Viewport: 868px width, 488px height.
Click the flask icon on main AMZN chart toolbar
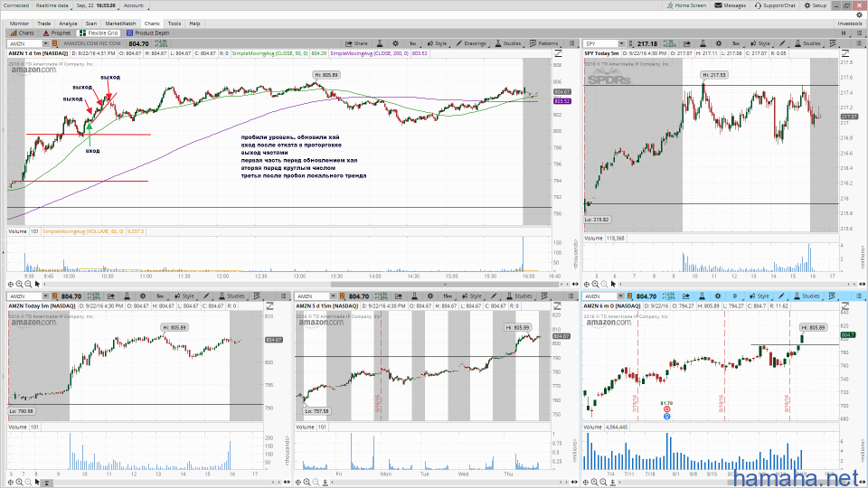coord(380,43)
